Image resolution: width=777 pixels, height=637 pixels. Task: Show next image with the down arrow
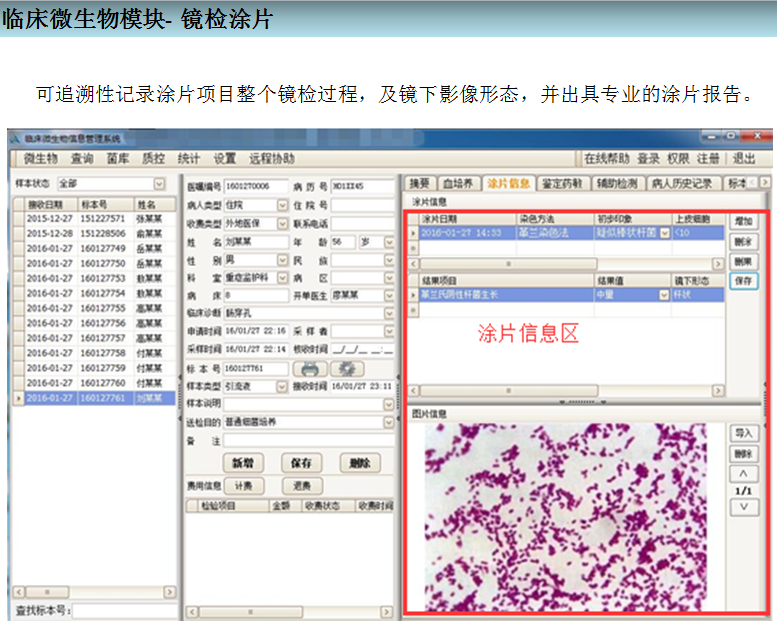click(x=742, y=507)
